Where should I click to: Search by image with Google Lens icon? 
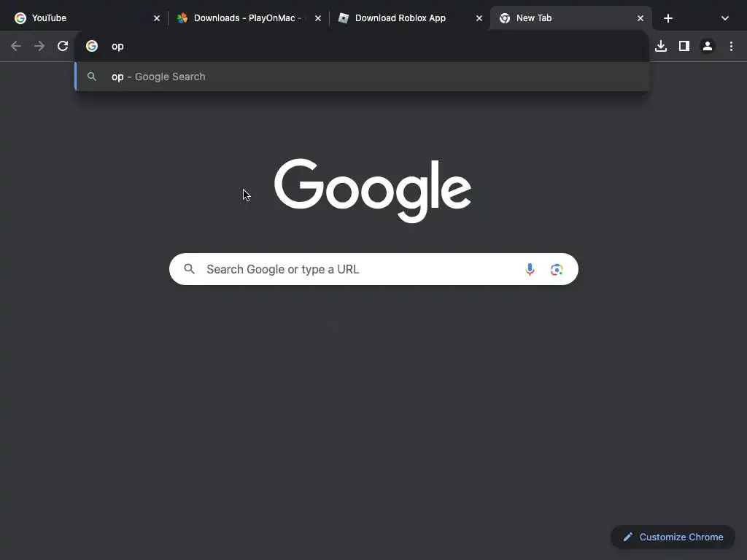point(557,270)
